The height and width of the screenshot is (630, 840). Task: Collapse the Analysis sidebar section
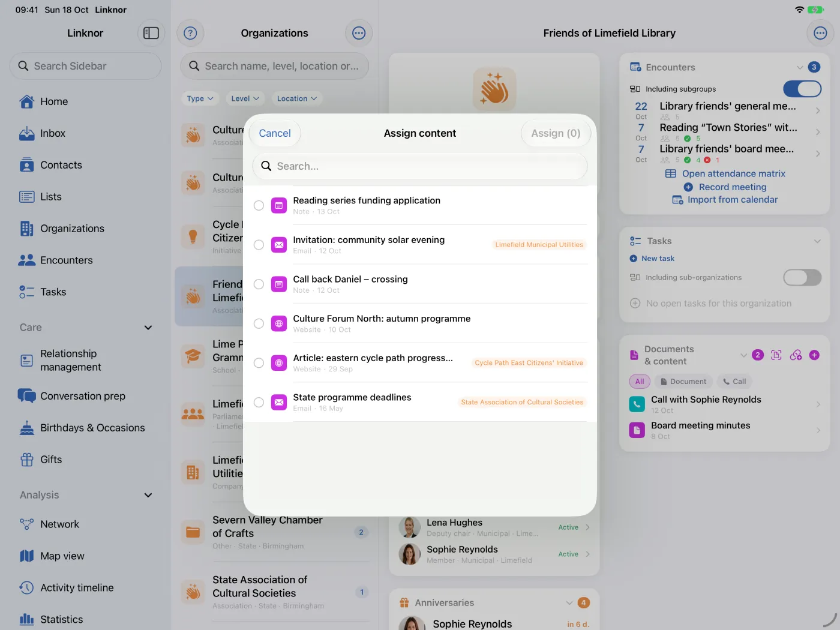(148, 495)
